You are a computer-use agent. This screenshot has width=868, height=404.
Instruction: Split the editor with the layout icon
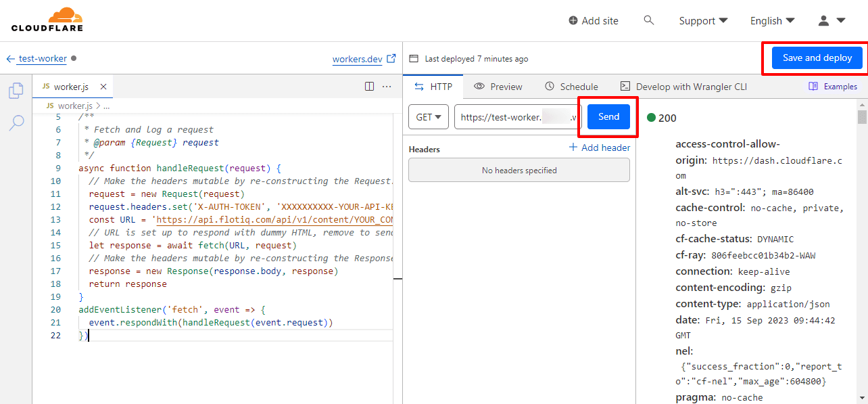369,87
